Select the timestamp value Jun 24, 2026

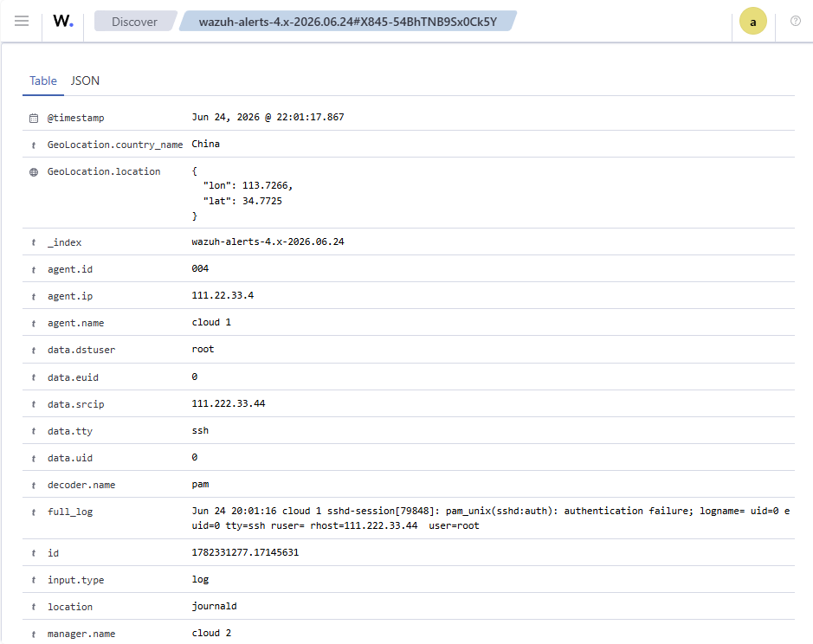click(x=268, y=117)
